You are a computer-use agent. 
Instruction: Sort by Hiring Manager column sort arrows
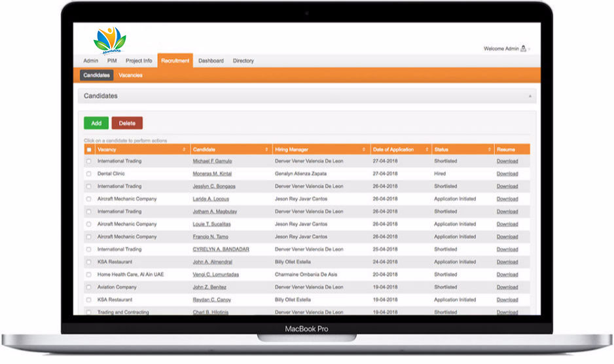pyautogui.click(x=365, y=150)
